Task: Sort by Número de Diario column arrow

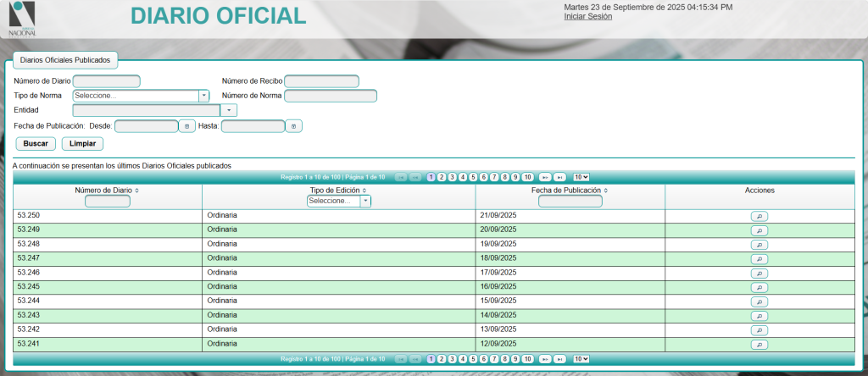Action: [x=137, y=191]
